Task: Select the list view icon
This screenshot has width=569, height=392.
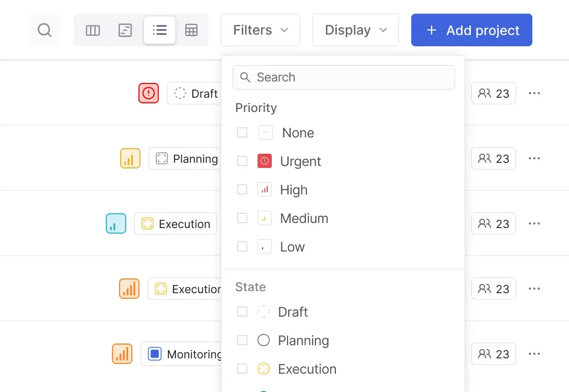Action: [x=159, y=30]
